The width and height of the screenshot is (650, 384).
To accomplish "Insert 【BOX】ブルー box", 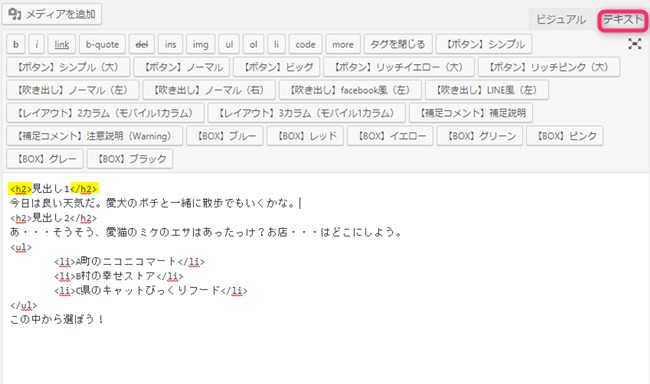I will (225, 136).
